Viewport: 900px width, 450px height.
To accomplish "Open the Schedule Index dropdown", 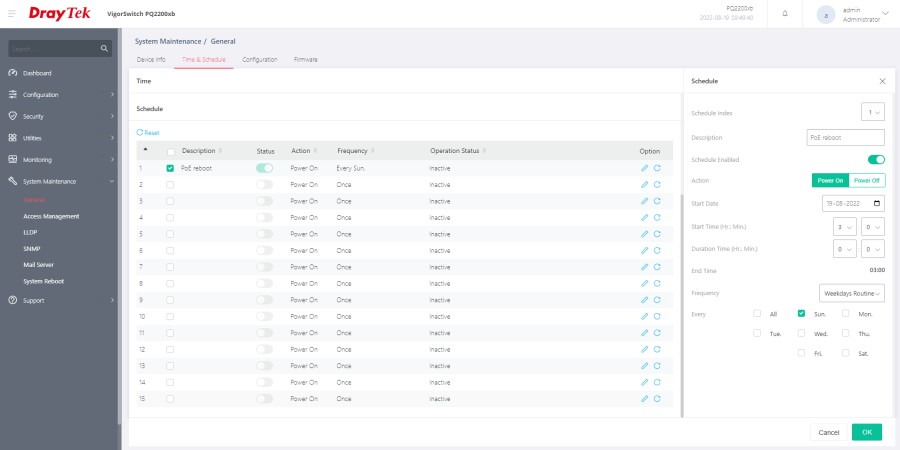I will pyautogui.click(x=873, y=112).
